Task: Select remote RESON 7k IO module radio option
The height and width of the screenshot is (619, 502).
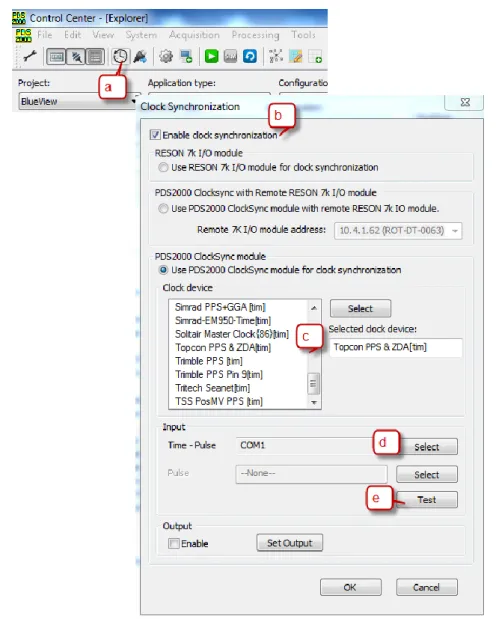Action: 163,208
